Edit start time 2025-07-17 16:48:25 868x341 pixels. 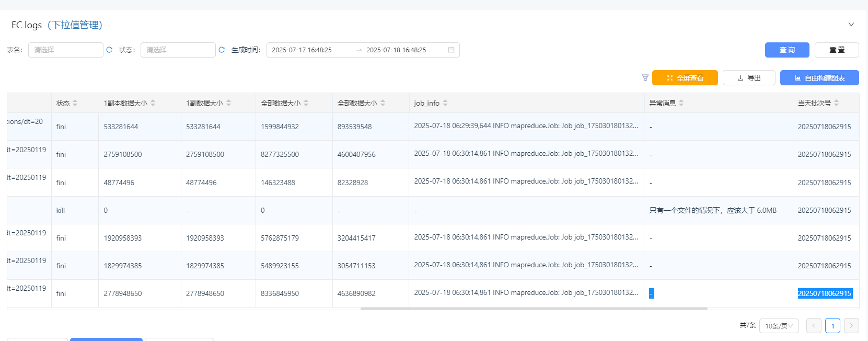[x=302, y=50]
